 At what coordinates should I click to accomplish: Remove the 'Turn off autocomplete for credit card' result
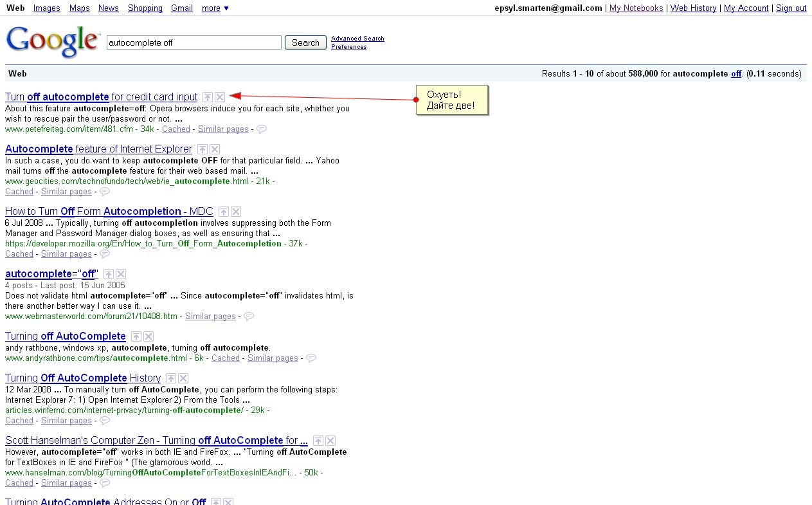(x=220, y=97)
